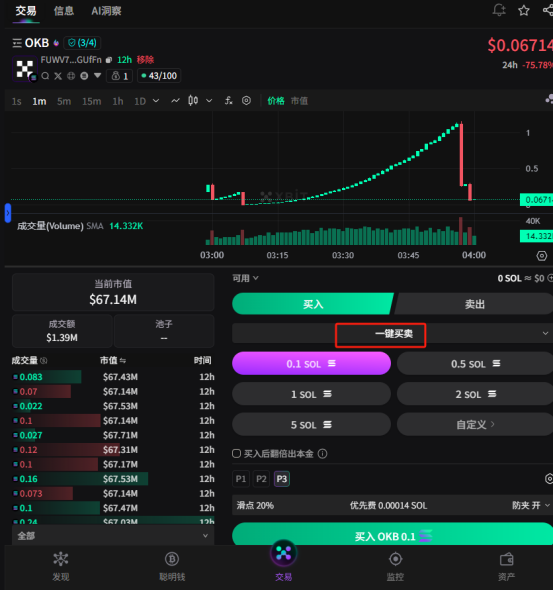Select preset P1
This screenshot has width=554, height=590.
[x=241, y=479]
